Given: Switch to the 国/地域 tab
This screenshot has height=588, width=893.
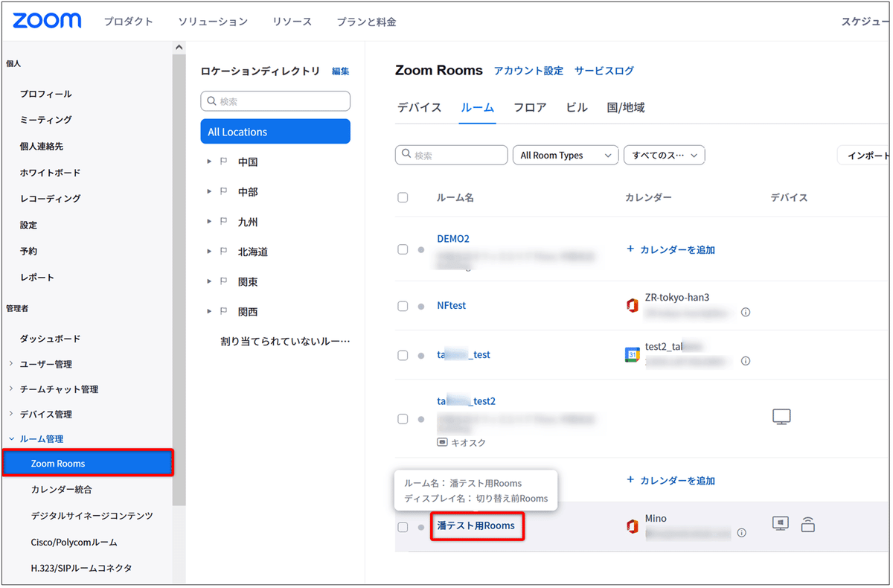Looking at the screenshot, I should (x=626, y=107).
